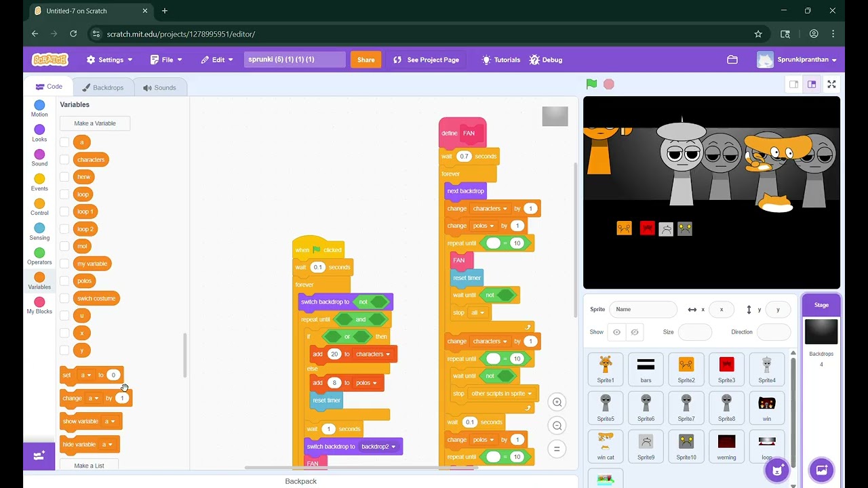
Task: Select the Hide sprite crossed-eye button
Action: [635, 332]
